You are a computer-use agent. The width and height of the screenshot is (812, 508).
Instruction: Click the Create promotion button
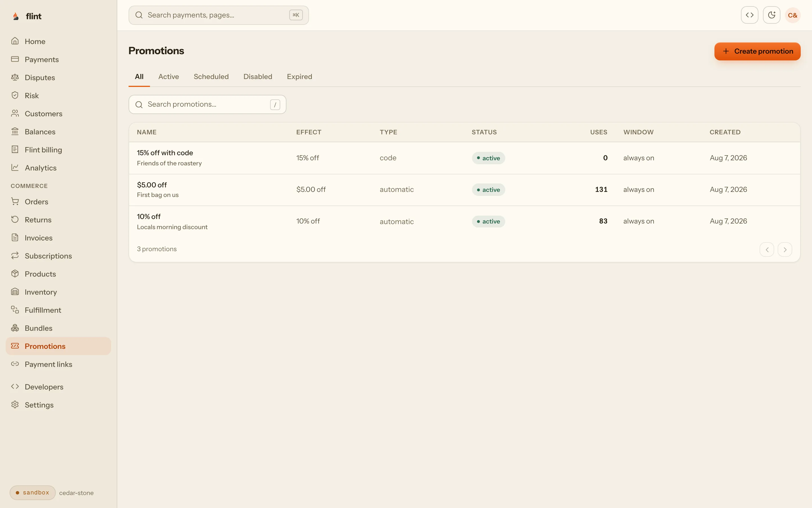(757, 51)
